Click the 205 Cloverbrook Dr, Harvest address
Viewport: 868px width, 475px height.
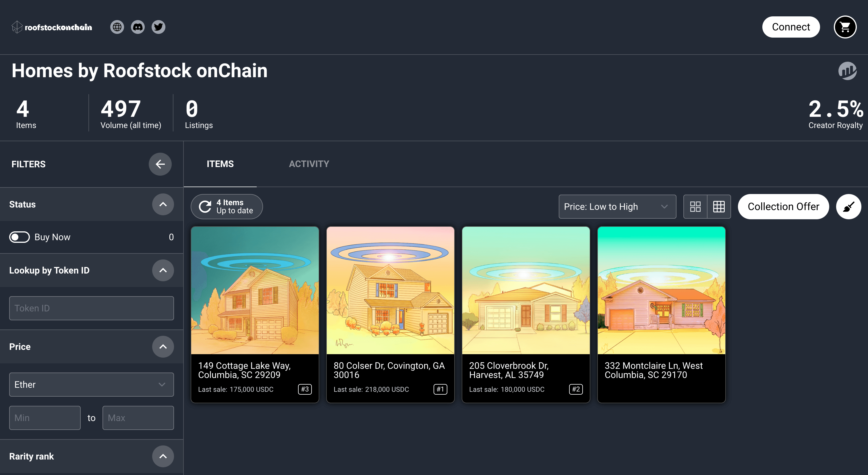point(509,370)
